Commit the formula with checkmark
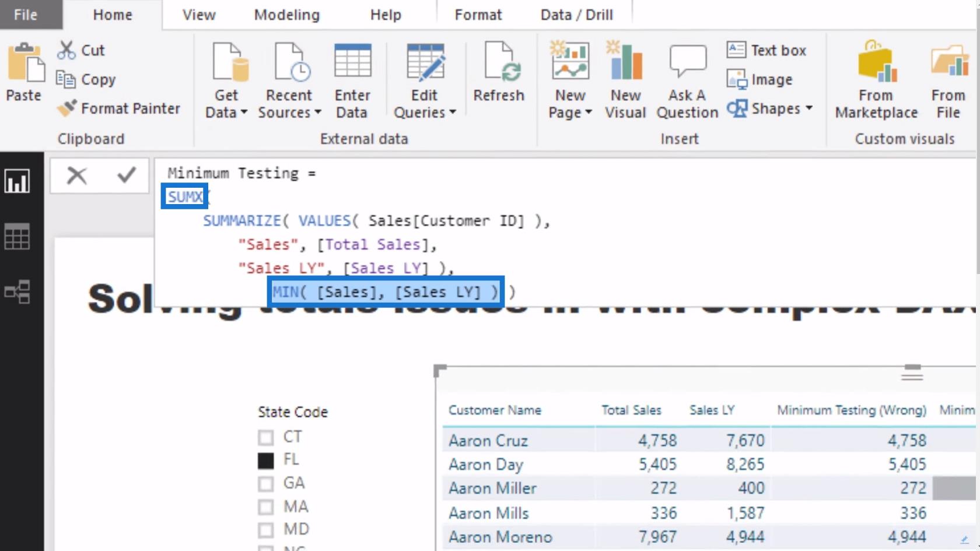This screenshot has width=980, height=551. pos(127,175)
